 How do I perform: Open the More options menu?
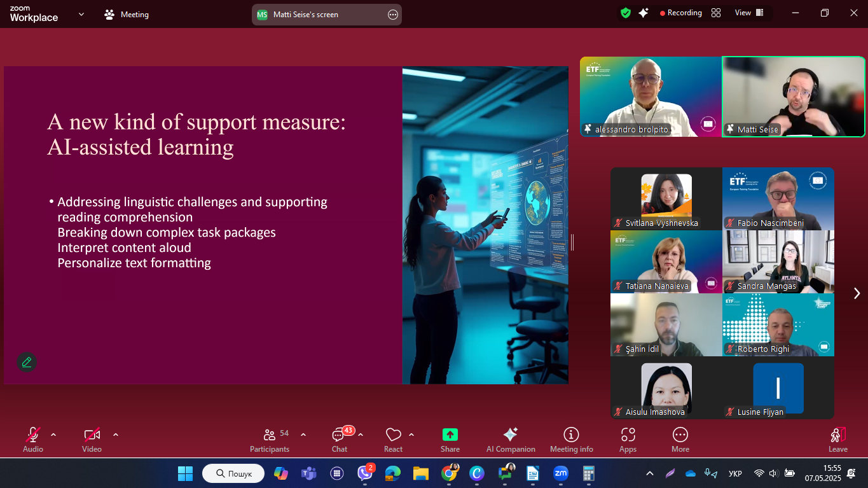(x=680, y=440)
